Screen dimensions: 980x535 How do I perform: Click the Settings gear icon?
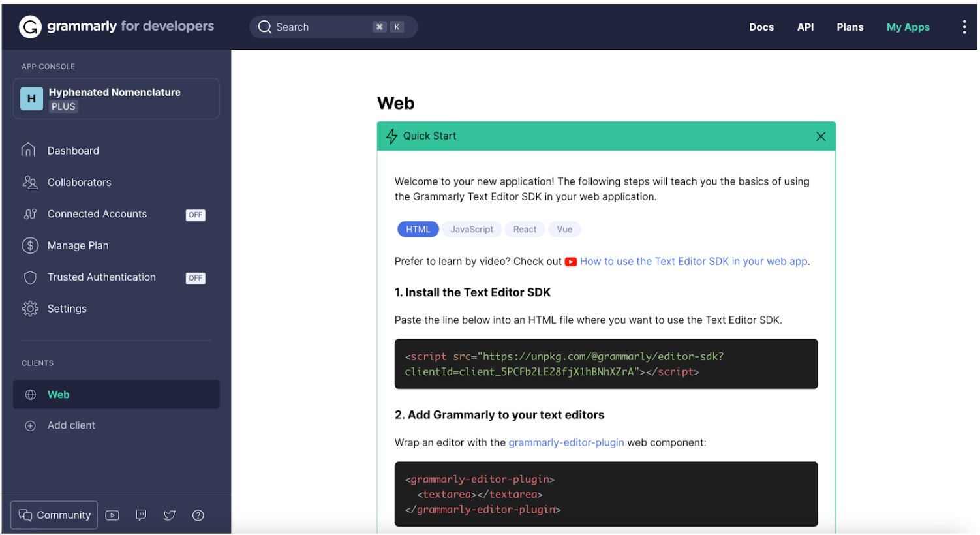click(x=30, y=309)
